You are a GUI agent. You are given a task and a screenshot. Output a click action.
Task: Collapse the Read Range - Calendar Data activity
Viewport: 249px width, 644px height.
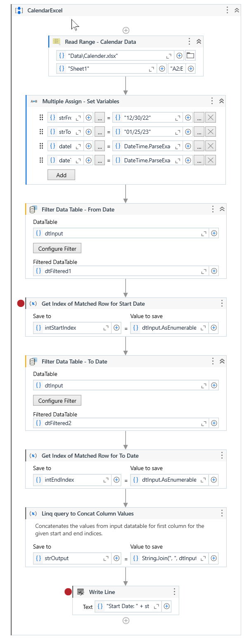point(199,42)
